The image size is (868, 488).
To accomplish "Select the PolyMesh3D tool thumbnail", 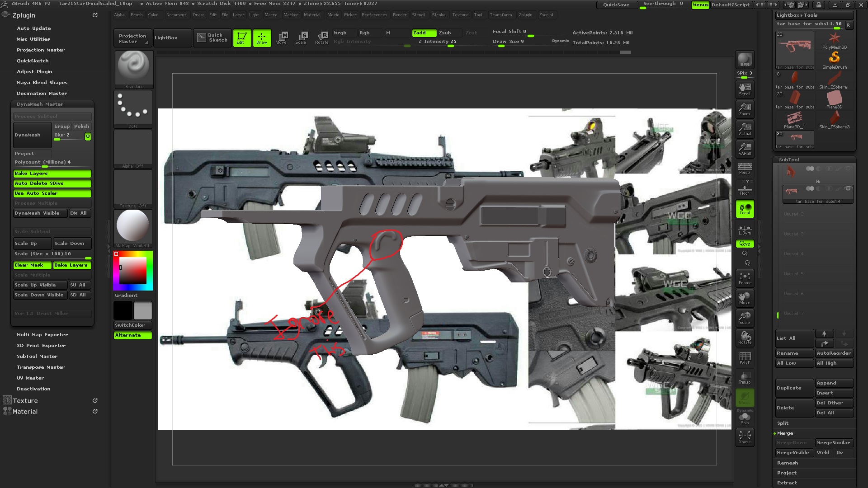I will pos(834,41).
